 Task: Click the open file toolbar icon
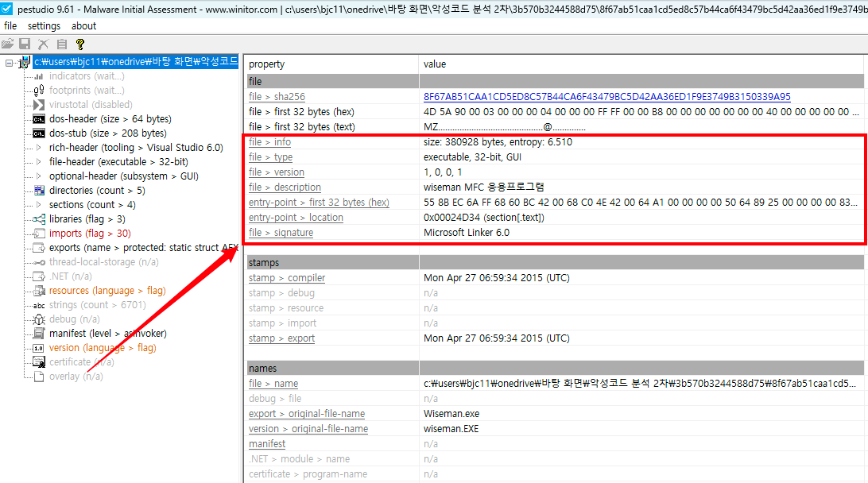click(8, 44)
